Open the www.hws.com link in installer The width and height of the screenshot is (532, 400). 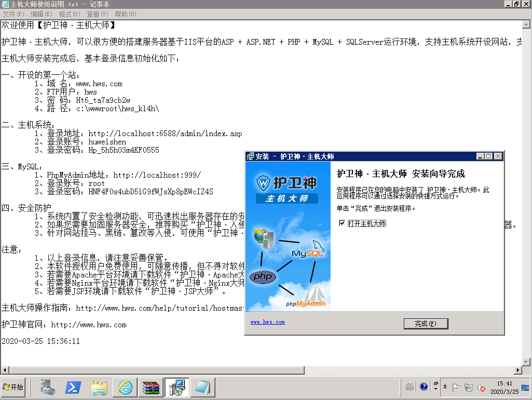(267, 322)
